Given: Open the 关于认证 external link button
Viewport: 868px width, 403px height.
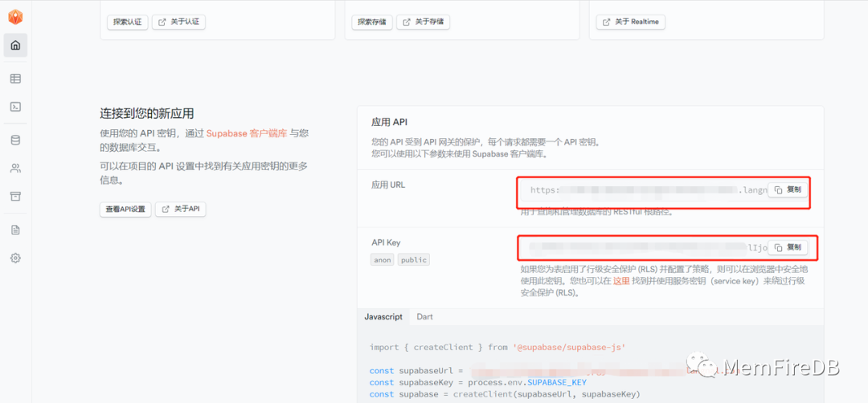Looking at the screenshot, I should (178, 22).
